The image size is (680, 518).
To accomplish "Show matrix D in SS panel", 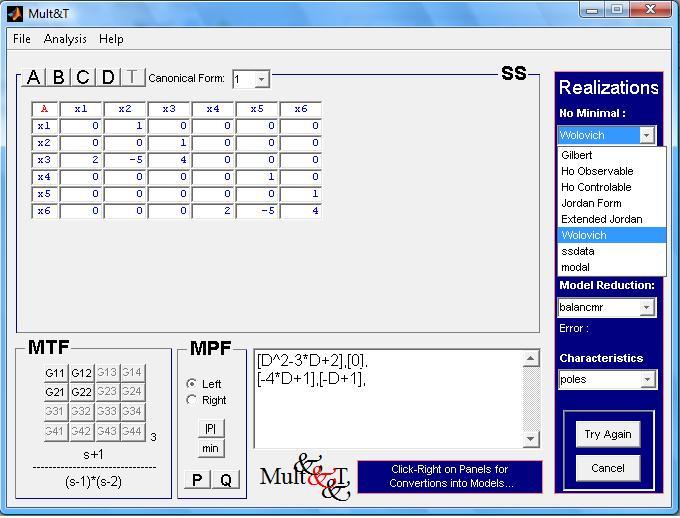I will [x=108, y=78].
